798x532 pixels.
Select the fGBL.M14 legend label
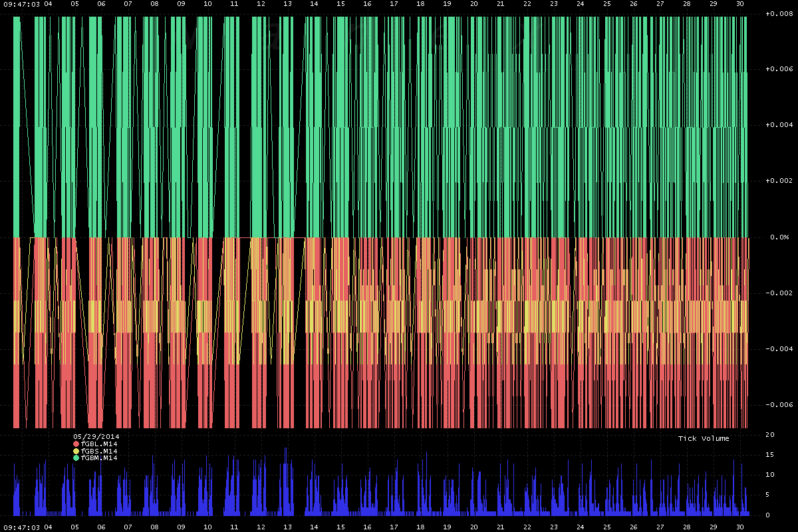[x=98, y=444]
